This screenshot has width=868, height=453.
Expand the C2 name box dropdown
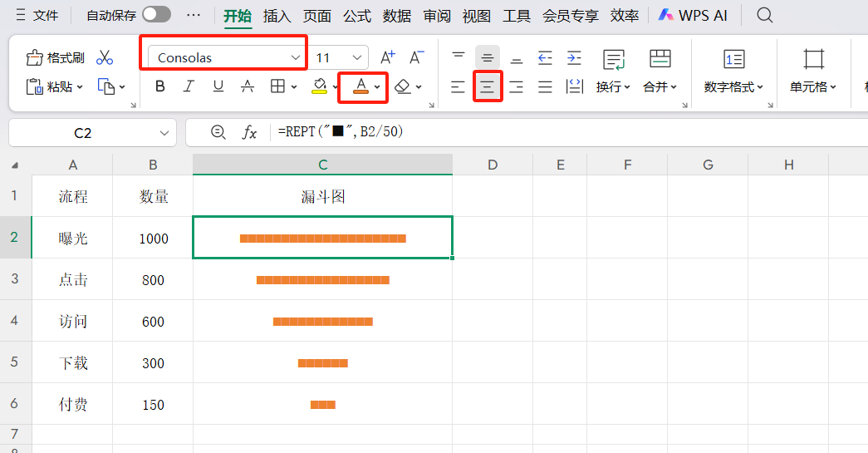tap(164, 132)
